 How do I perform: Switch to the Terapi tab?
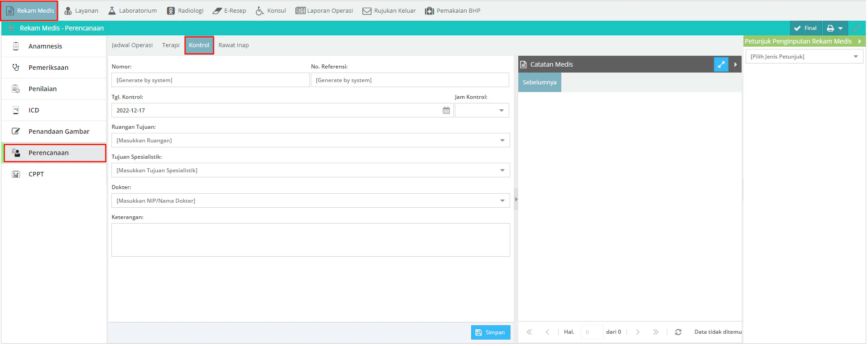point(171,45)
